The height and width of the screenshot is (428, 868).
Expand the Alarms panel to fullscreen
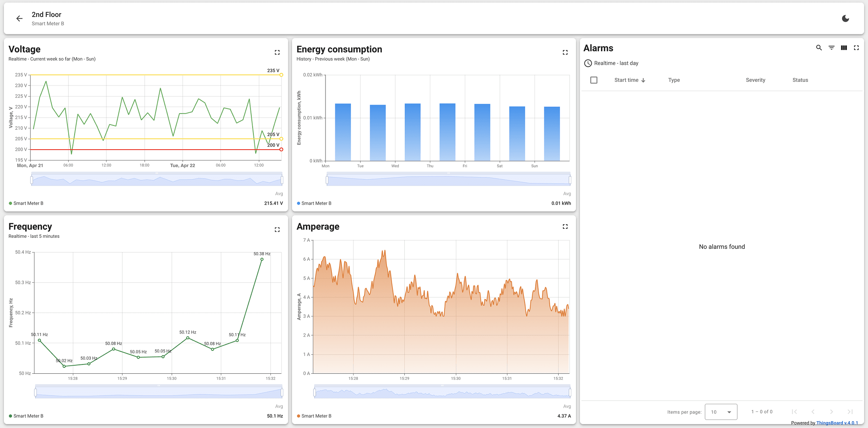click(856, 48)
